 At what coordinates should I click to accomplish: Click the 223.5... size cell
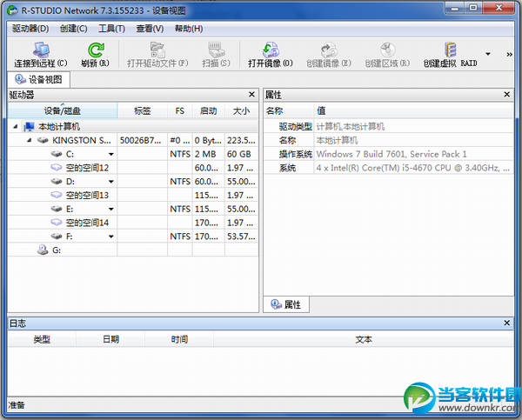(x=241, y=141)
